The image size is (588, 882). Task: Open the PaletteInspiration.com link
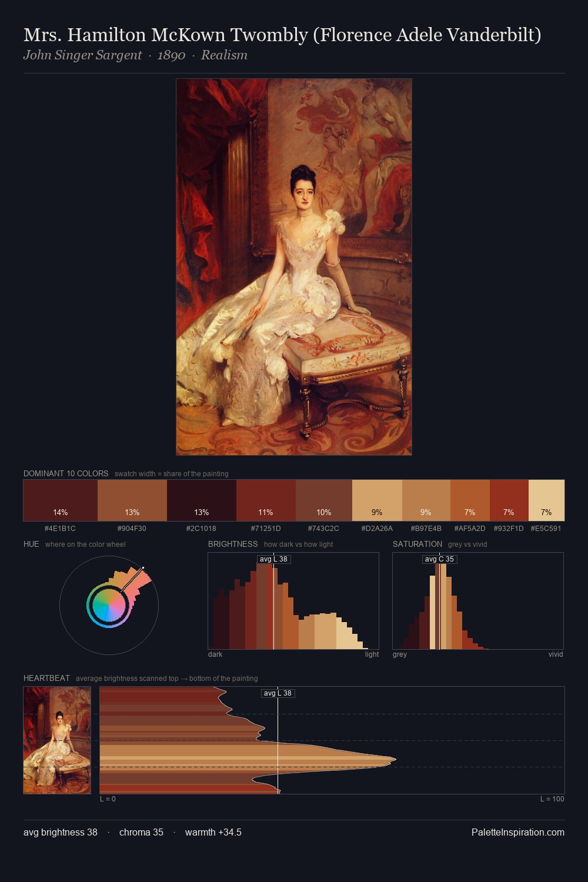click(x=518, y=833)
